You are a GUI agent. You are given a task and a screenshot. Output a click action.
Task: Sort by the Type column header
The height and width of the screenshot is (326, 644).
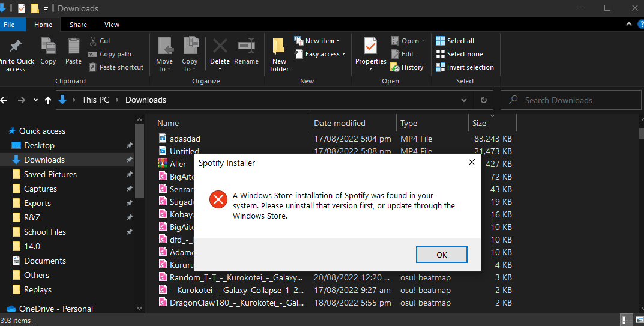tap(432, 123)
